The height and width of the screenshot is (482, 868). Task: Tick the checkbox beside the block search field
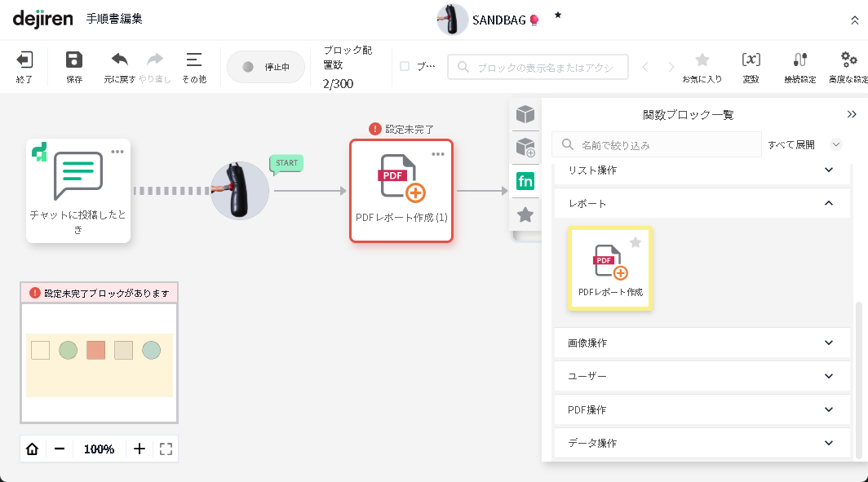[x=405, y=67]
